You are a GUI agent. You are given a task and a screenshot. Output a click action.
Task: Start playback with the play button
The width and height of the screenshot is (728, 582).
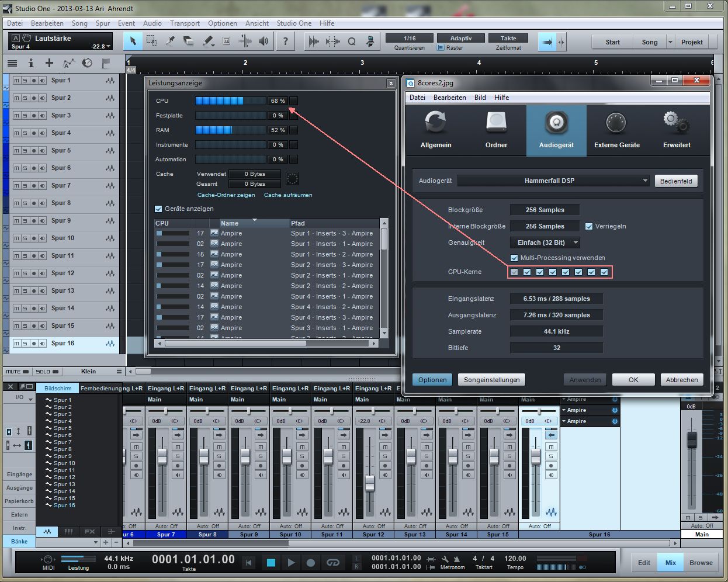click(x=291, y=563)
